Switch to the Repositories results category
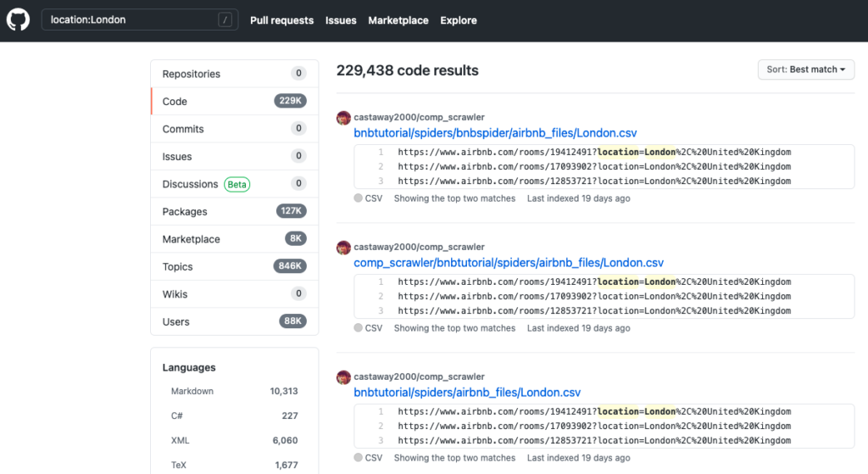The image size is (868, 474). tap(192, 74)
